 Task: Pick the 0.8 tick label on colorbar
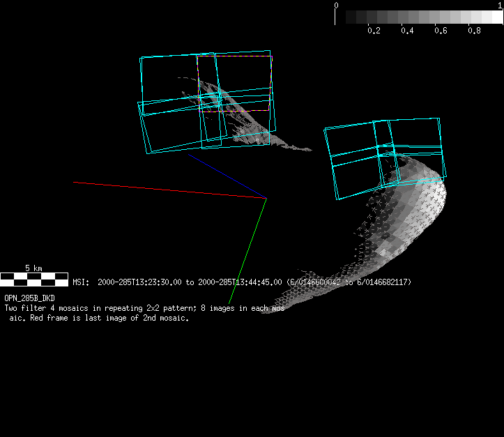click(x=474, y=31)
